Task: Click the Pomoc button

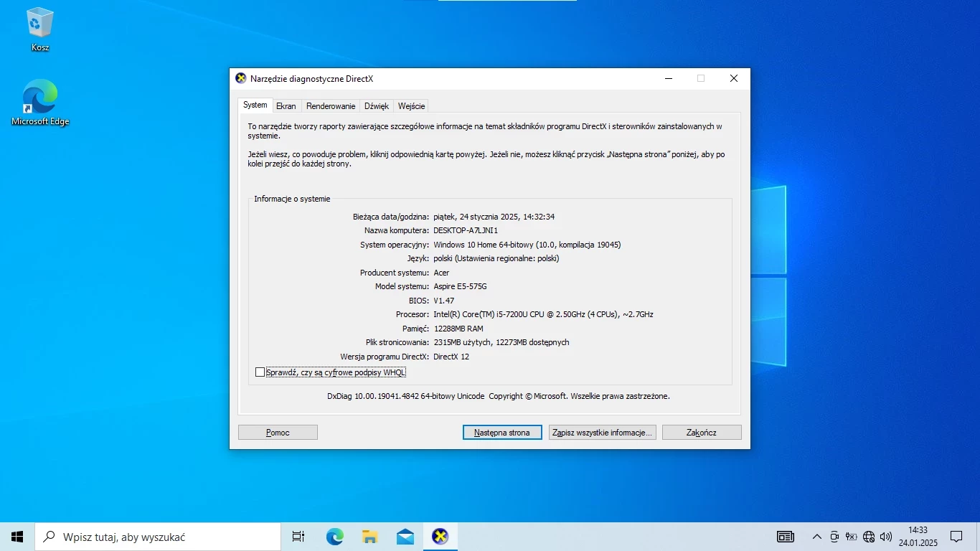Action: click(278, 433)
